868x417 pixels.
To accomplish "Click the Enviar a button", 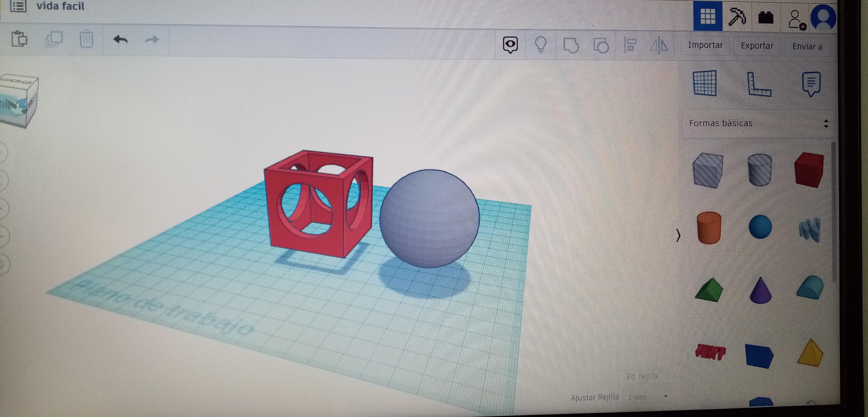I will point(807,47).
